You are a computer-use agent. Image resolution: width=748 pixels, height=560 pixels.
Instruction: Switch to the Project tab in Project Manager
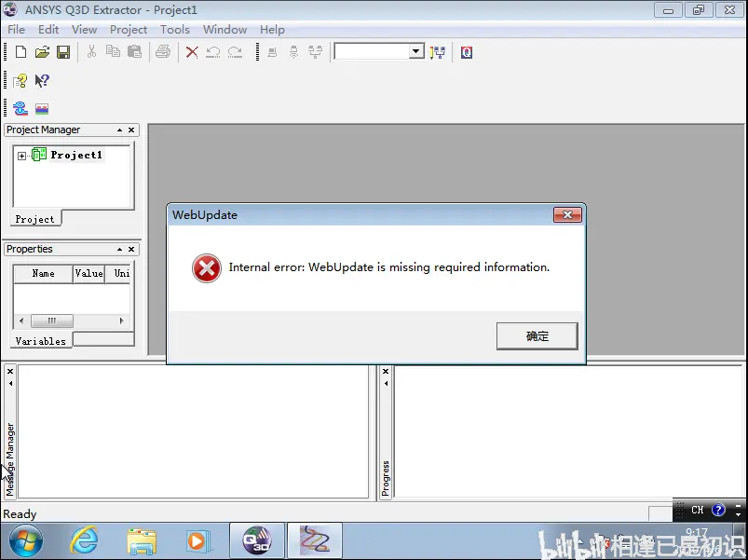pyautogui.click(x=34, y=219)
